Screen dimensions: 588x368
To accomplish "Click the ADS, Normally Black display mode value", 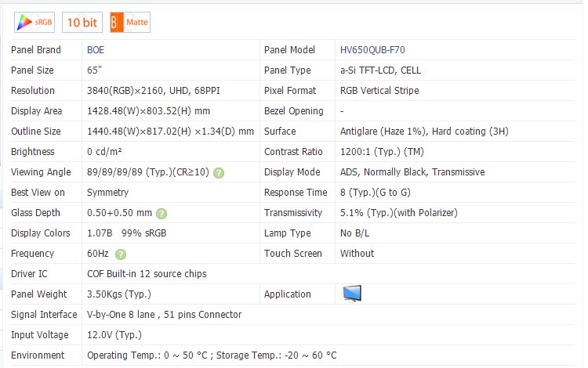I will 412,172.
